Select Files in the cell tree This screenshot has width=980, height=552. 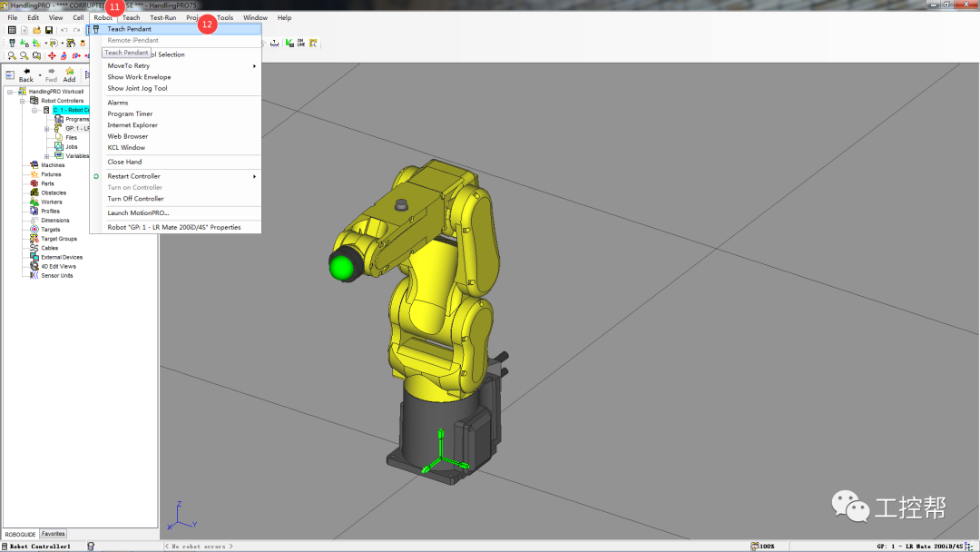click(x=72, y=137)
